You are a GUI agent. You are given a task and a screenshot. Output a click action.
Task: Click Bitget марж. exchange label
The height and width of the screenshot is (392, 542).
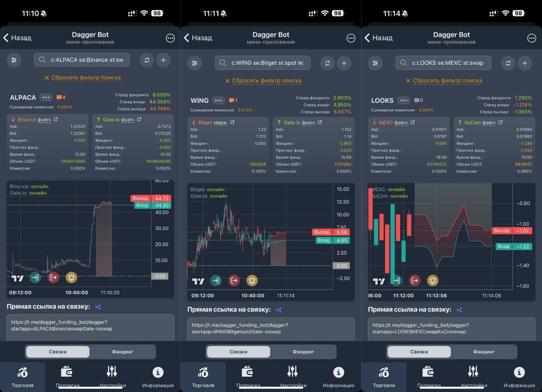(213, 123)
